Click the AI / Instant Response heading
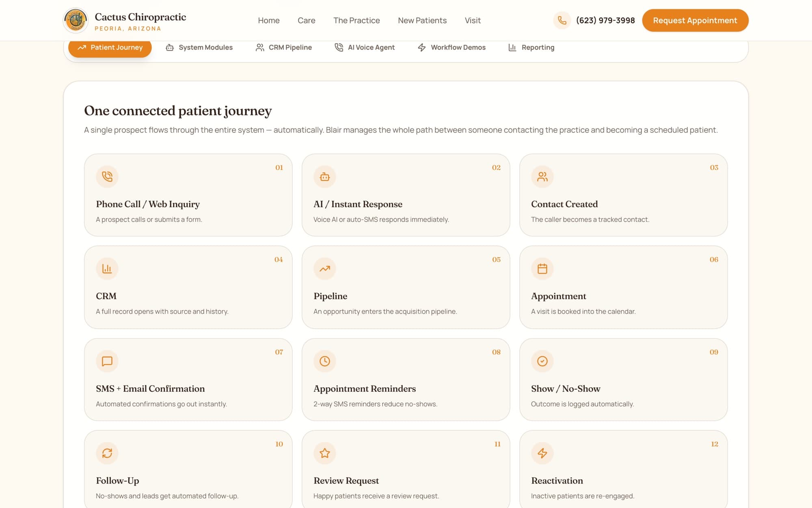The image size is (812, 508). click(358, 204)
